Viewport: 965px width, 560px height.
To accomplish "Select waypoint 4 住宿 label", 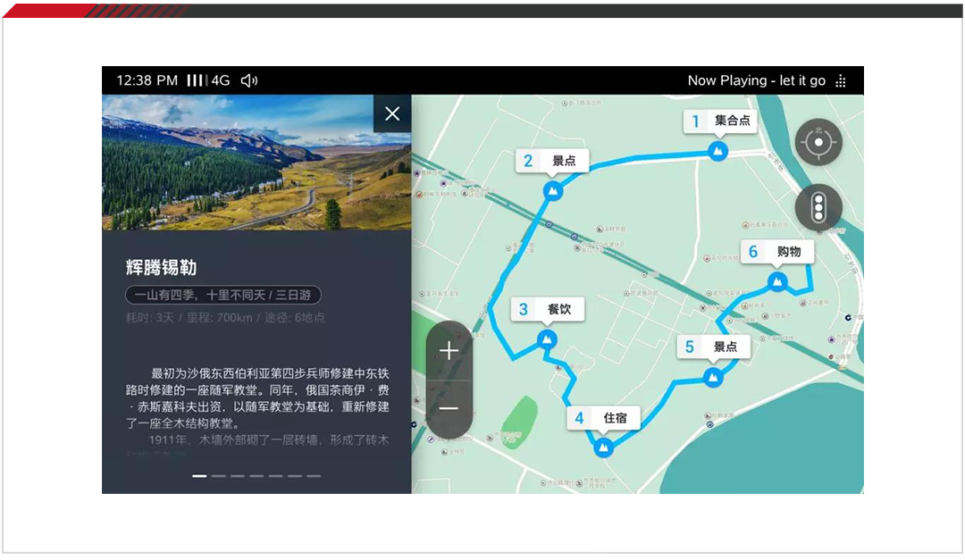I will point(603,418).
